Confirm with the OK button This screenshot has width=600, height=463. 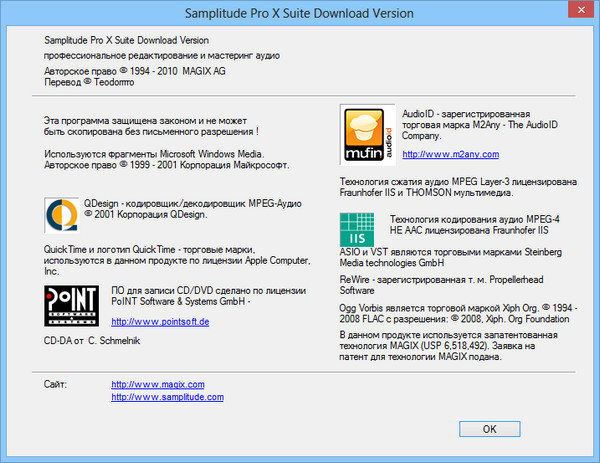tap(489, 429)
